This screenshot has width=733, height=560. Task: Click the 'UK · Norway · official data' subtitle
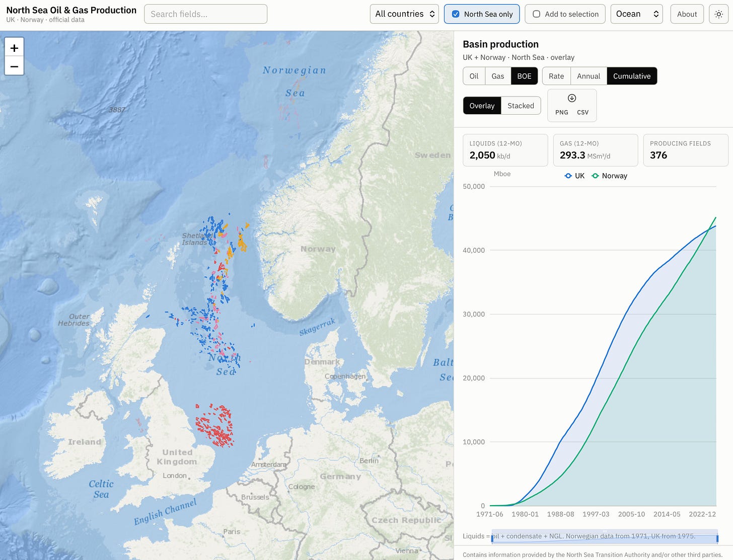click(45, 20)
